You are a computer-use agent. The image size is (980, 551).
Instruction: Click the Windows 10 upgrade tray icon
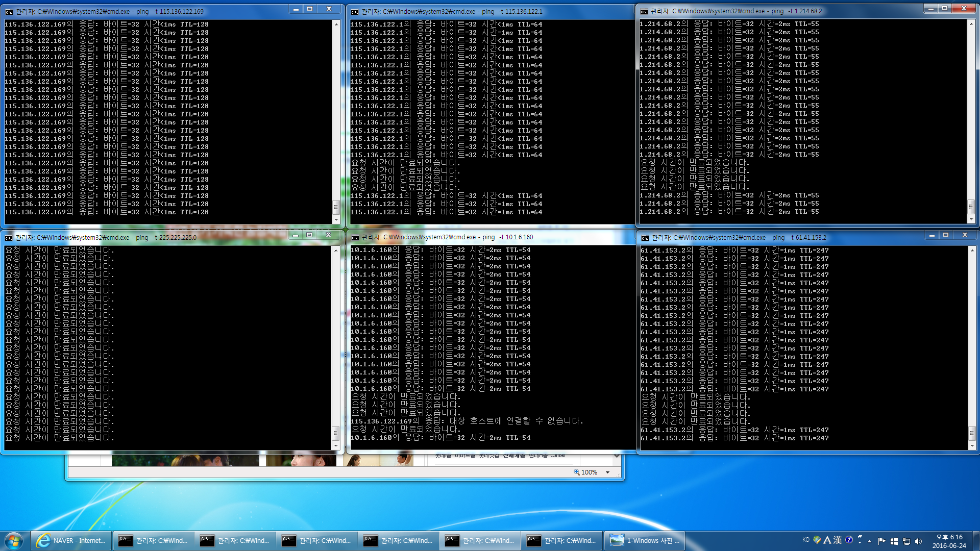pos(894,541)
